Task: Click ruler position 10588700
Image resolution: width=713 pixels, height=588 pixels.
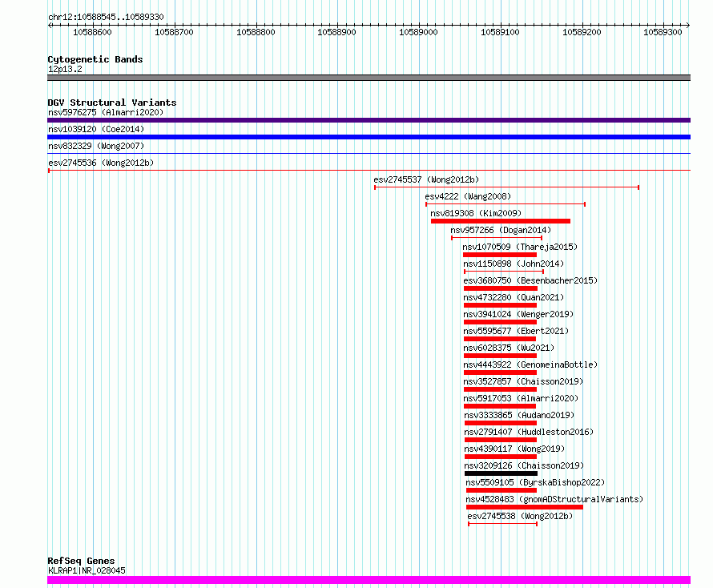Action: coord(174,32)
